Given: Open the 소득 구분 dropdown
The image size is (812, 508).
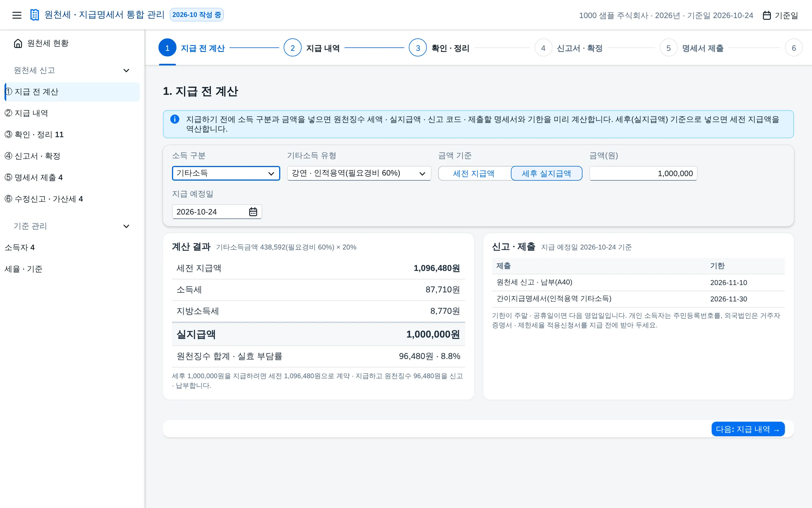Looking at the screenshot, I should 226,173.
